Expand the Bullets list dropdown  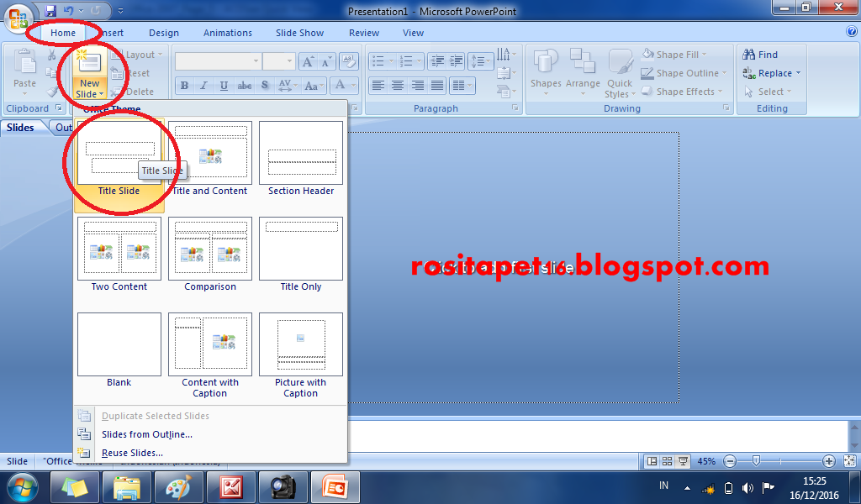pyautogui.click(x=392, y=60)
